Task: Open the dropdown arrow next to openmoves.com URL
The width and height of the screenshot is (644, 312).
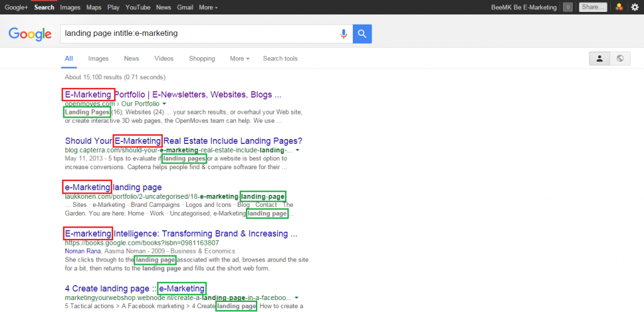Action: (164, 103)
